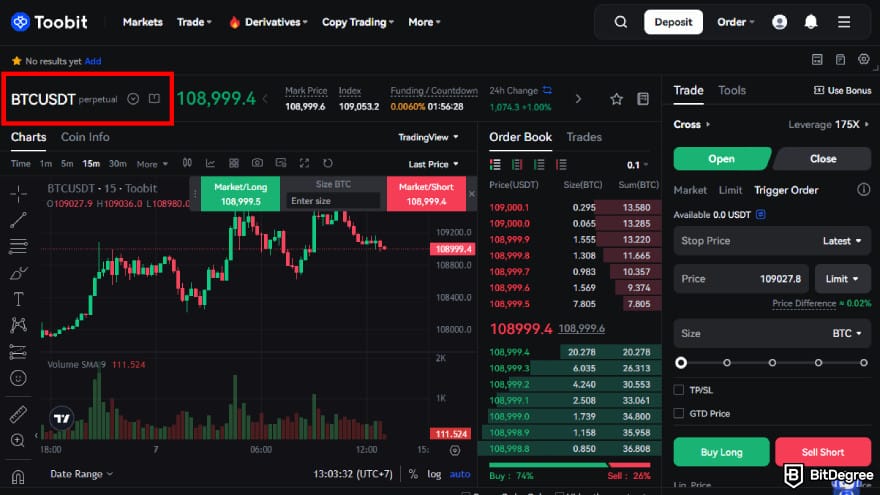The height and width of the screenshot is (495, 880).
Task: Add BTCUSDT to favorites star
Action: pyautogui.click(x=616, y=99)
